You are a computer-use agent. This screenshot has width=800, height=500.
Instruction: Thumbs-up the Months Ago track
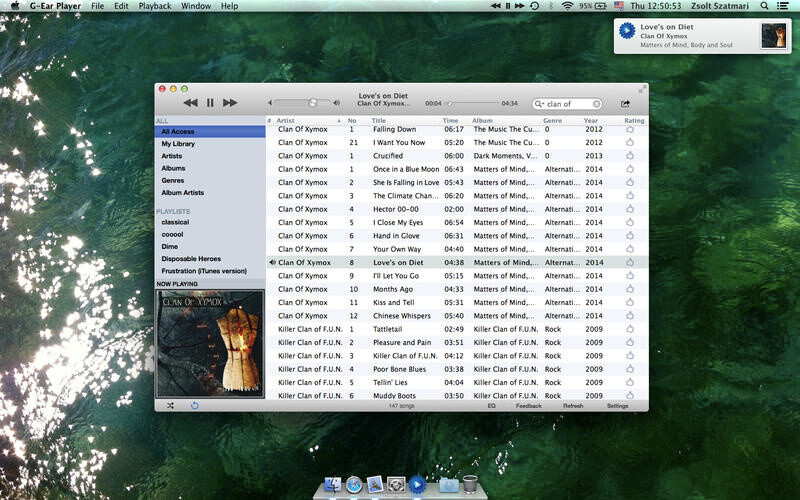pos(630,289)
